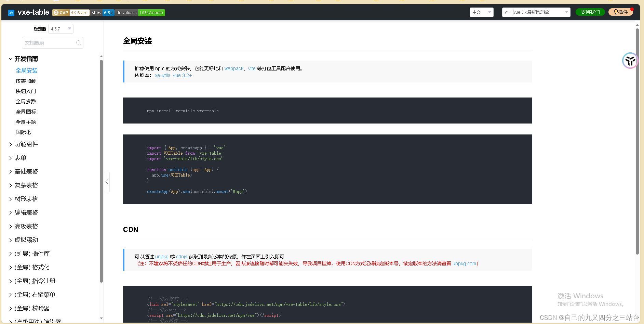Click the search magnifier icon
Viewport: 644px width, 324px height.
79,43
